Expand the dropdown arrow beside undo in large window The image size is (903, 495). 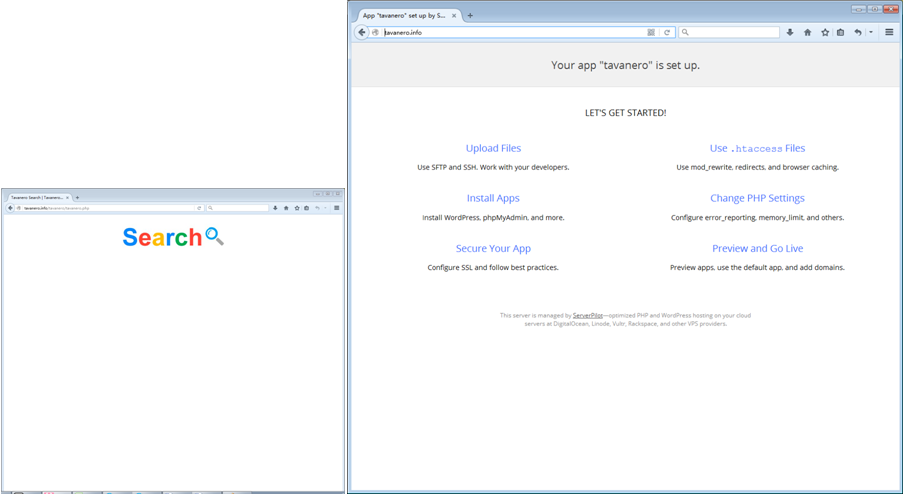tap(871, 32)
